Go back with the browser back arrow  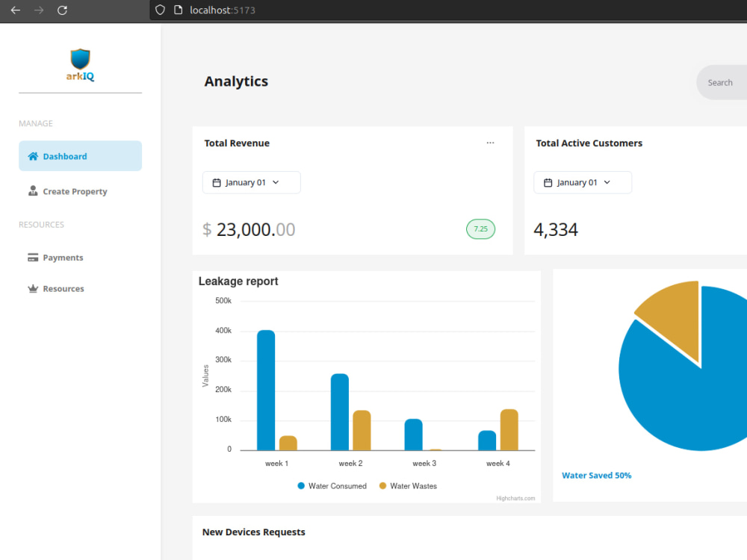pos(15,10)
